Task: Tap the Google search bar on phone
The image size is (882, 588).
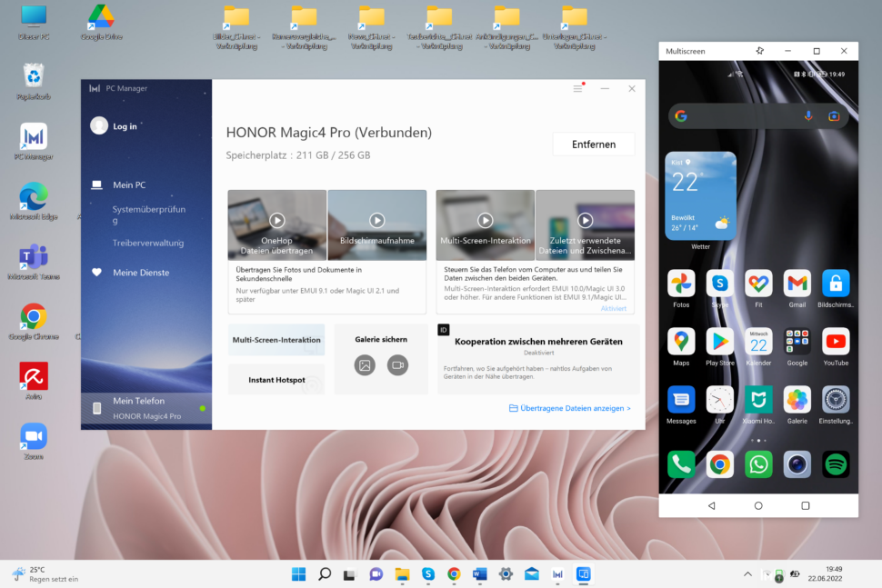Action: [758, 116]
